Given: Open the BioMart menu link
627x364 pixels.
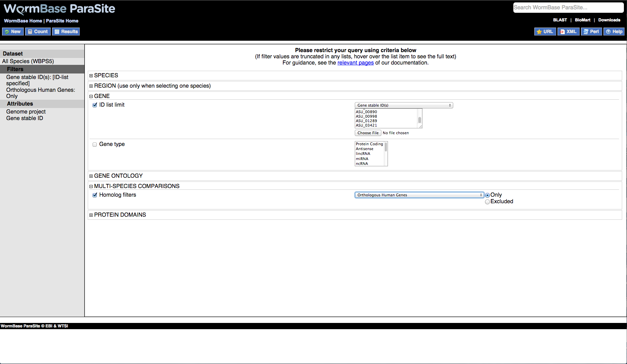Looking at the screenshot, I should click(x=582, y=20).
